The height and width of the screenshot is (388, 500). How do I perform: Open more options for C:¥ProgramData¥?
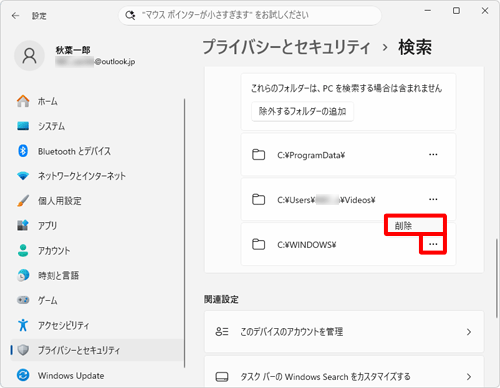coord(433,155)
